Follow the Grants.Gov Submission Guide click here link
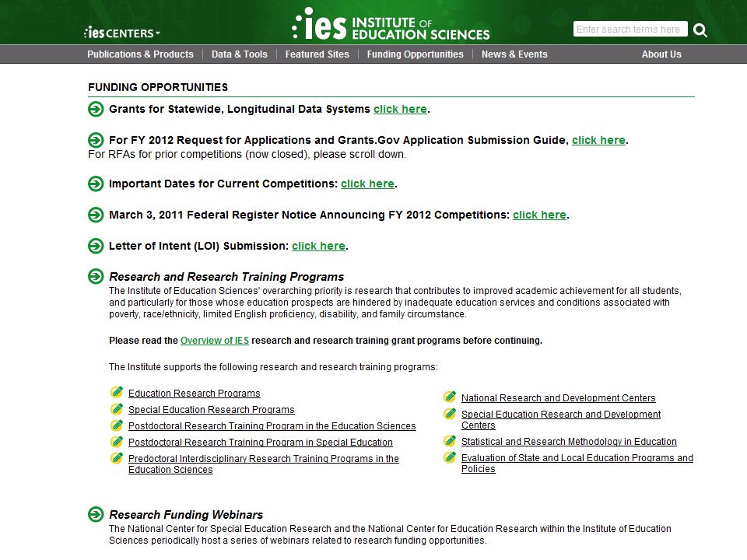 (598, 140)
